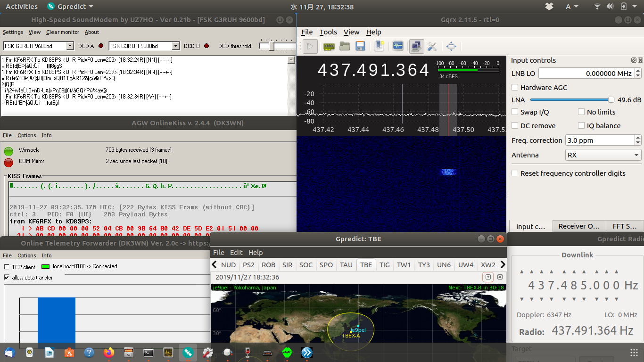Click the LNB LO frequency input field
The height and width of the screenshot is (362, 644).
point(586,74)
